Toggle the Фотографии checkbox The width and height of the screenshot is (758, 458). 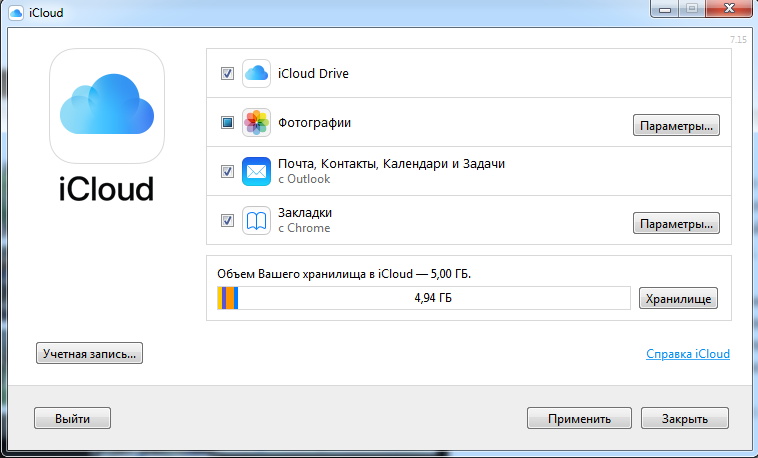[227, 122]
